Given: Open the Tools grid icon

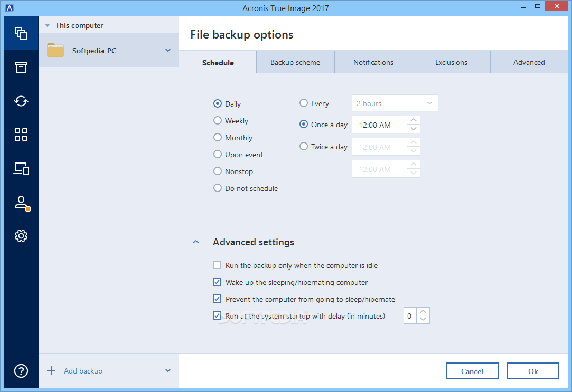Looking at the screenshot, I should click(x=21, y=135).
